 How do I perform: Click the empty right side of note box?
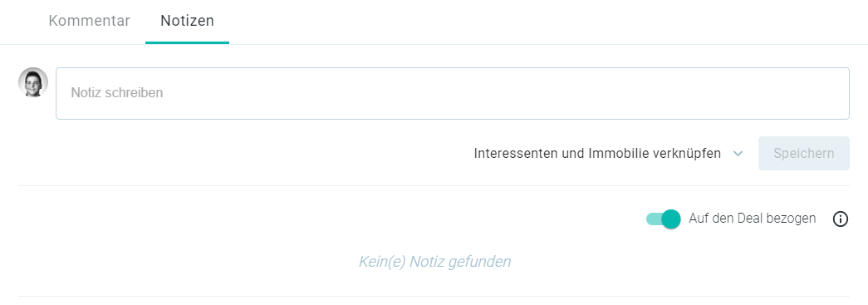point(664,93)
